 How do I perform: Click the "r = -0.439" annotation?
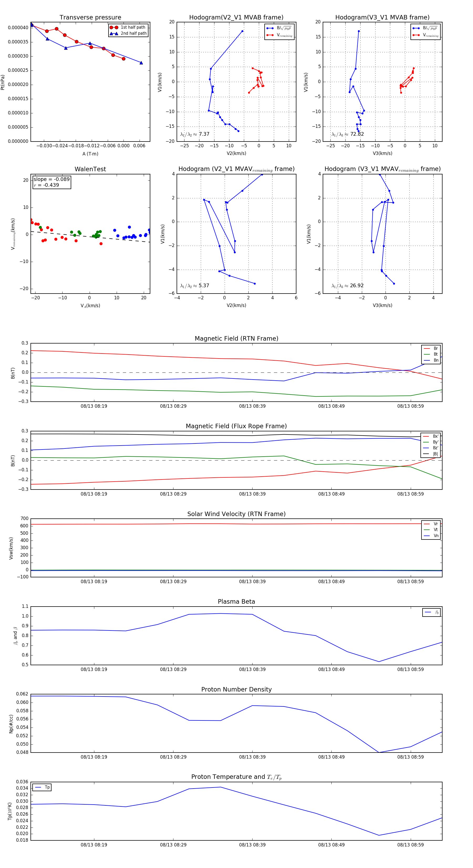(x=46, y=185)
